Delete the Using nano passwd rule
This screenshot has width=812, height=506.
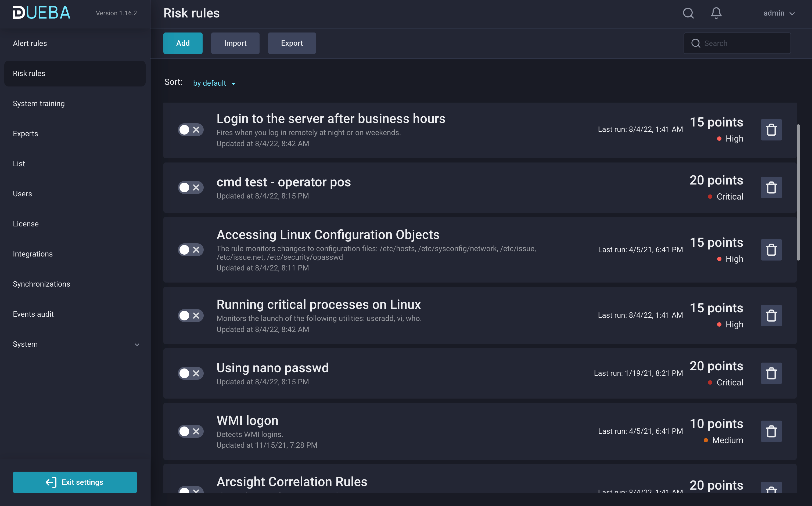(x=771, y=373)
